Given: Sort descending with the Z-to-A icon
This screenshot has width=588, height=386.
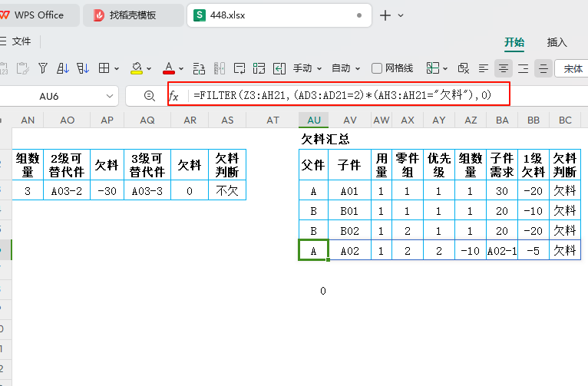Looking at the screenshot, I should click(82, 68).
